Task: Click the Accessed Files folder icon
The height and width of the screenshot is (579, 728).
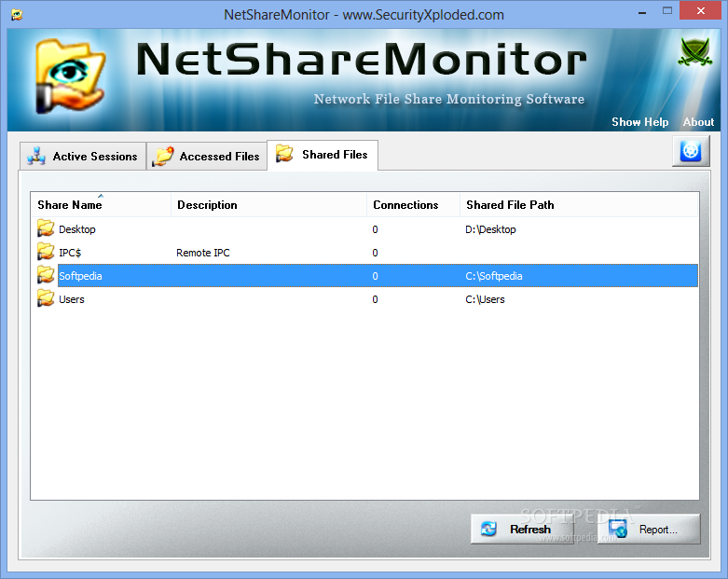Action: [x=163, y=157]
